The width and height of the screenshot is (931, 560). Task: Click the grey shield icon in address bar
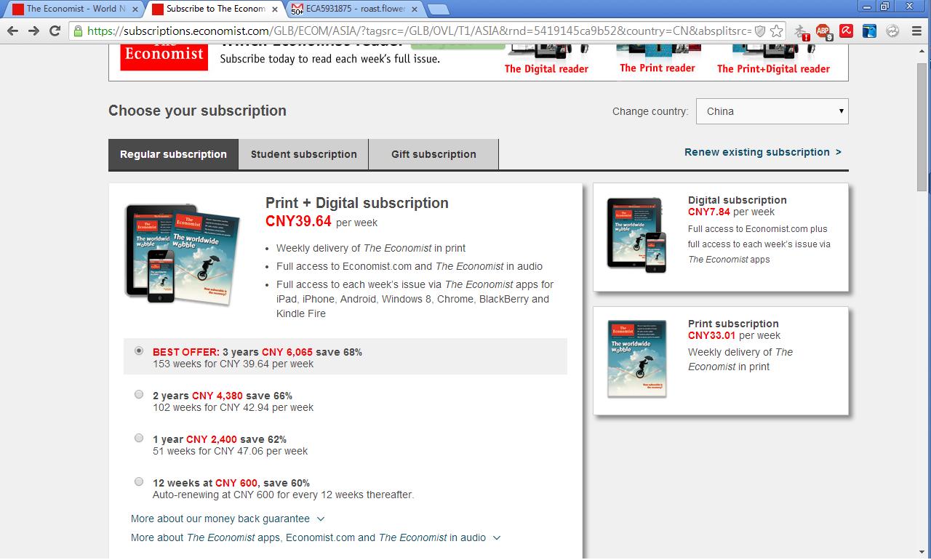(x=760, y=31)
